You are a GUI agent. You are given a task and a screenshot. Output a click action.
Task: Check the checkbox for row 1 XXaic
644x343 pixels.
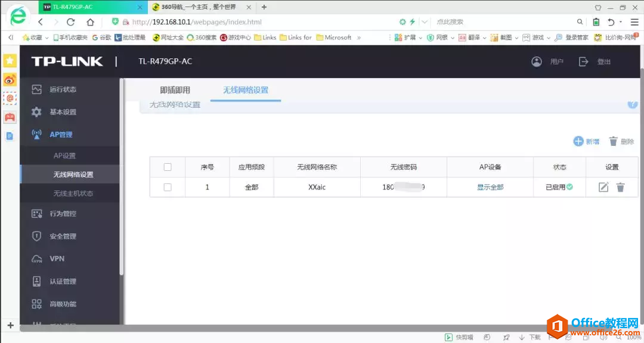(x=168, y=187)
